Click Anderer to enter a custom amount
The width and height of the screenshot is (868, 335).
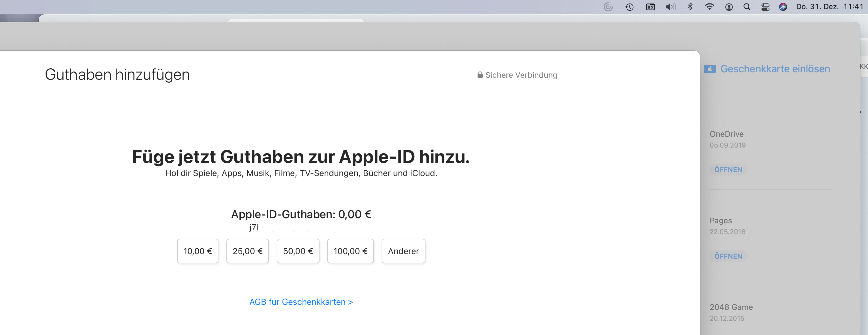point(403,251)
